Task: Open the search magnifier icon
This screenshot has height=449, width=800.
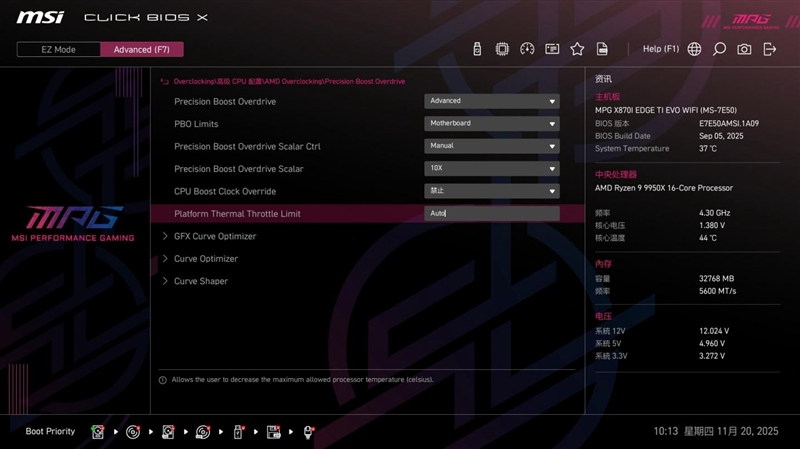Action: click(719, 49)
